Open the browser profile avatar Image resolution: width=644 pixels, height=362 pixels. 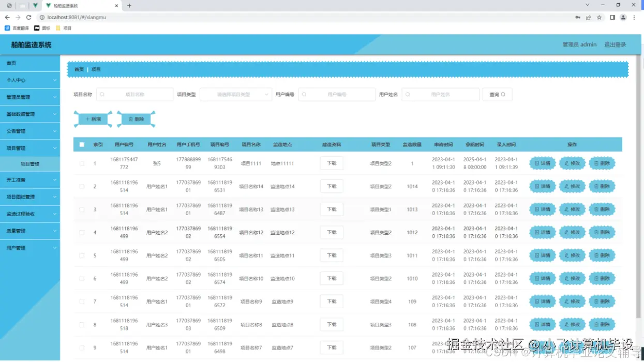623,17
